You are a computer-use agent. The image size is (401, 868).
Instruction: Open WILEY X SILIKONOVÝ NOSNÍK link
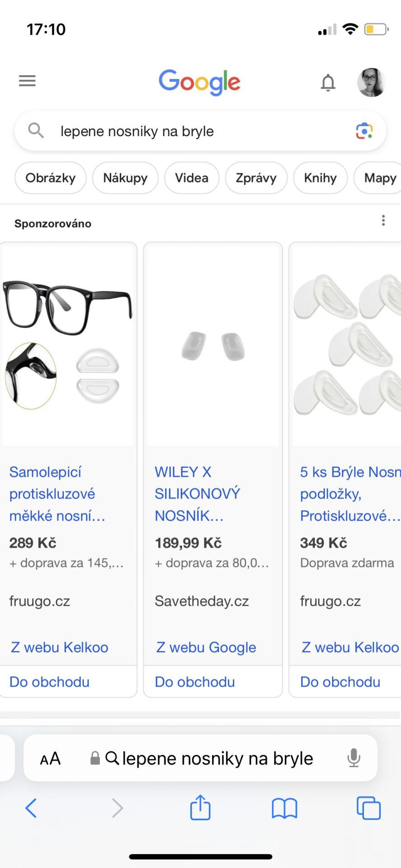[x=197, y=494]
